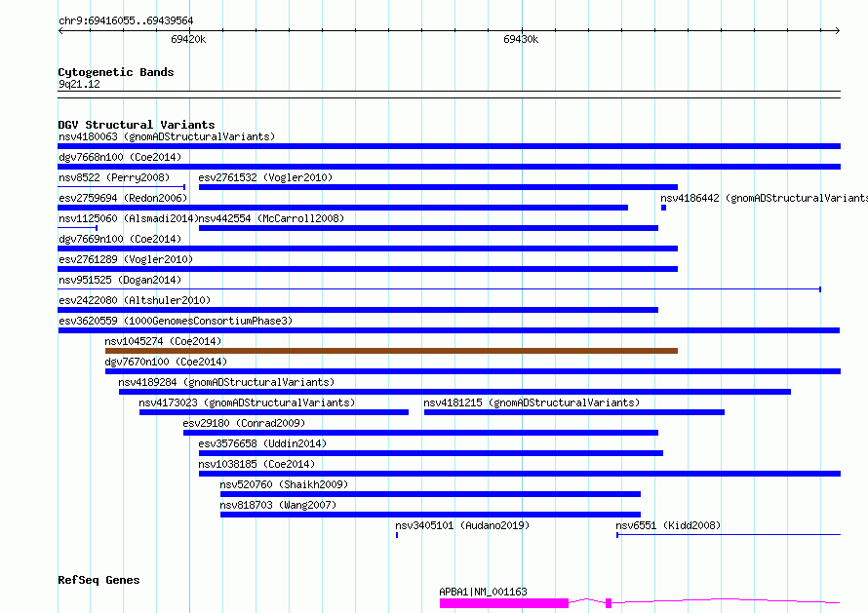
Task: Click the APBA1|NM_001163 gene label
Action: click(484, 592)
